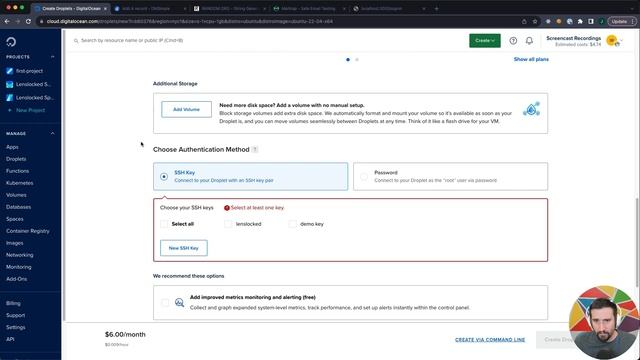Open Spaces in the sidebar

[15, 219]
